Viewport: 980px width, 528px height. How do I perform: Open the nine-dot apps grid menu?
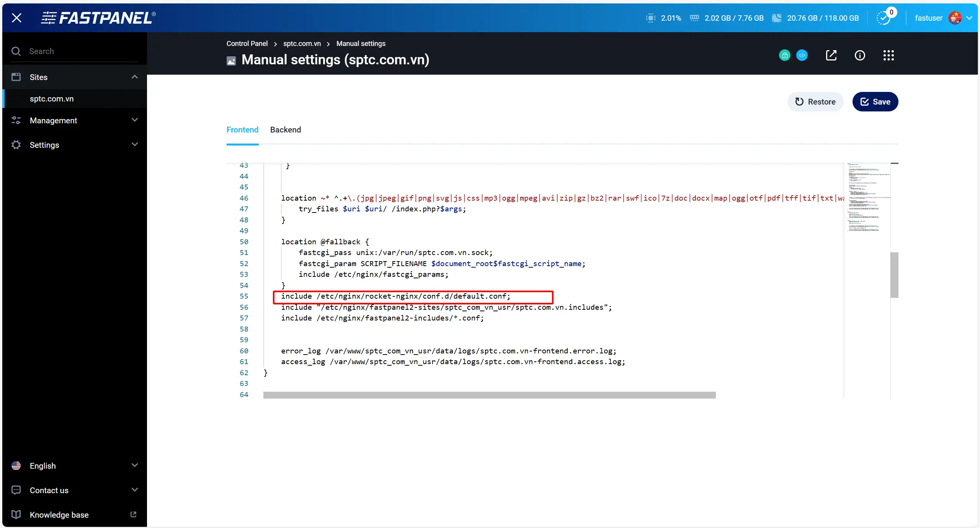(x=889, y=56)
